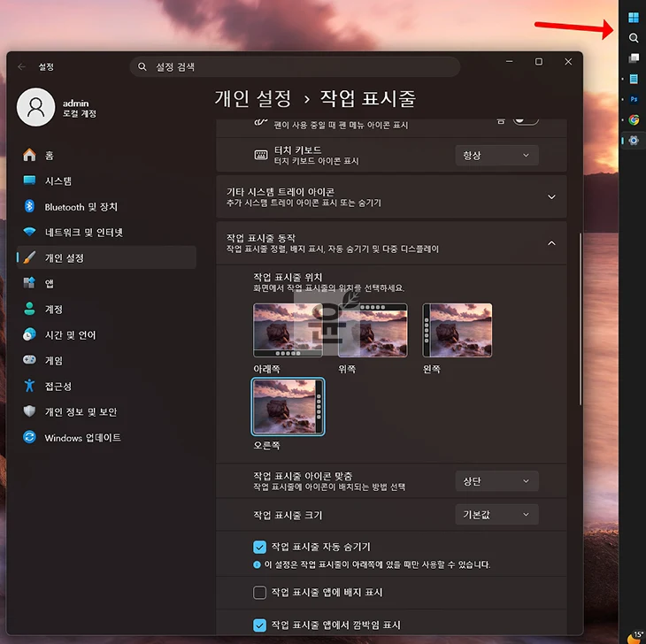Click the 개인 정보 및 보안 shield icon

tap(29, 411)
